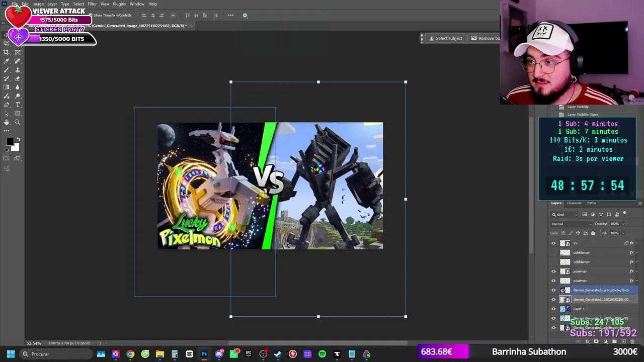The width and height of the screenshot is (644, 362).
Task: Hide the VS layer
Action: pos(554,243)
